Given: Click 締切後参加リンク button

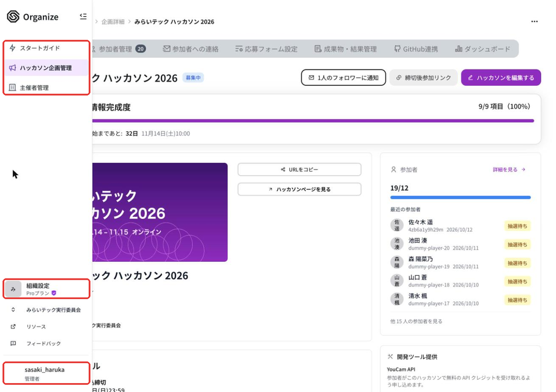Looking at the screenshot, I should 424,77.
